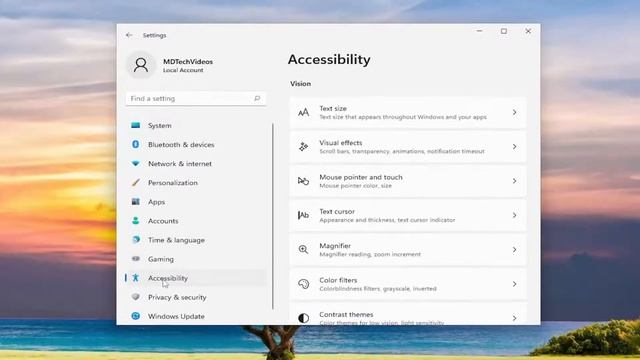The height and width of the screenshot is (360, 640).
Task: Close the Settings window
Action: point(528,31)
